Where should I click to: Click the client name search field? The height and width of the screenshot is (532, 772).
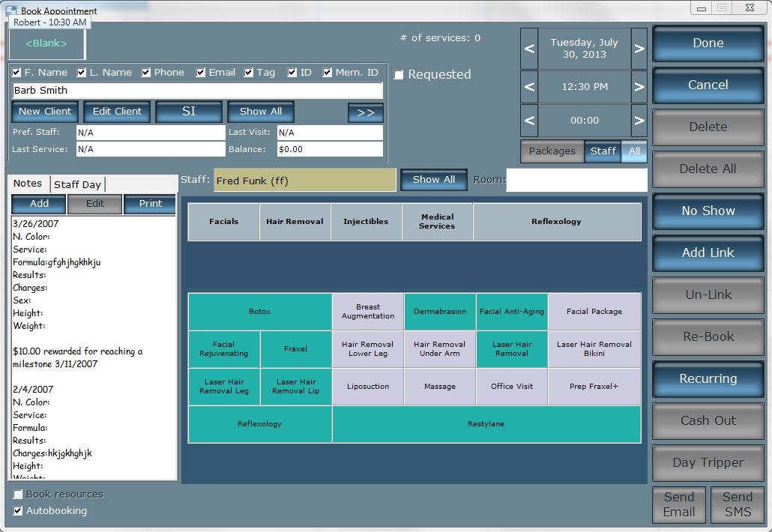(197, 91)
